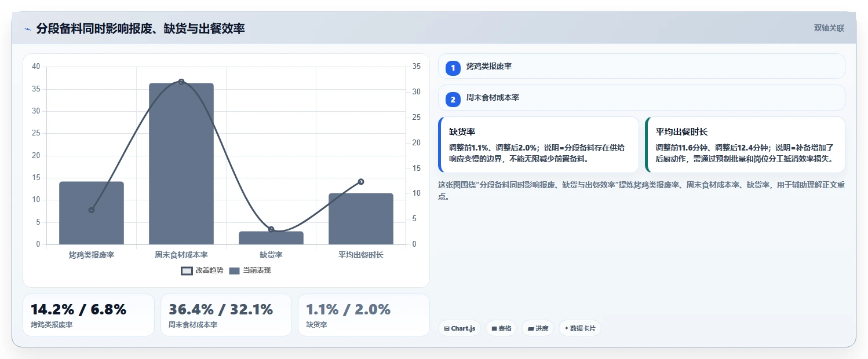Select the 烤鸡类报废率 list row
The height and width of the screenshot is (359, 868).
pos(641,66)
